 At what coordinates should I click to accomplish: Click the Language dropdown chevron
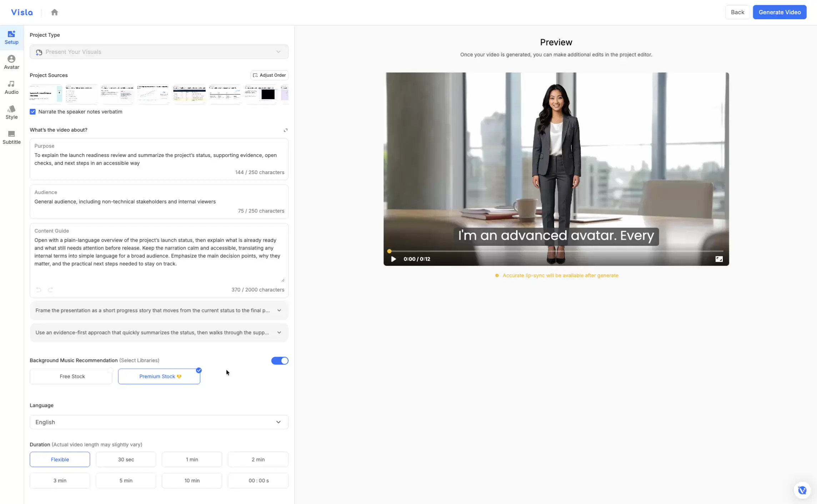point(279,422)
